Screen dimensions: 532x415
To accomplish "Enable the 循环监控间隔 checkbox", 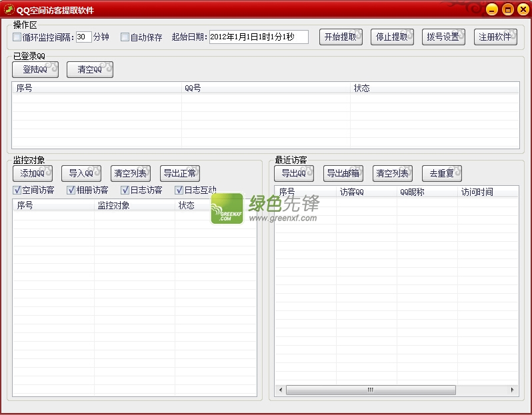I will [x=17, y=37].
